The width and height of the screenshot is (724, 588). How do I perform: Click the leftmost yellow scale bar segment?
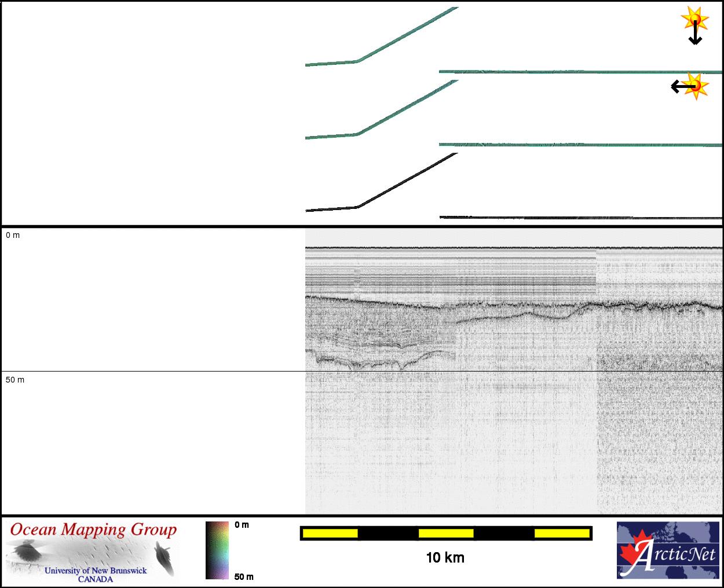(x=330, y=533)
